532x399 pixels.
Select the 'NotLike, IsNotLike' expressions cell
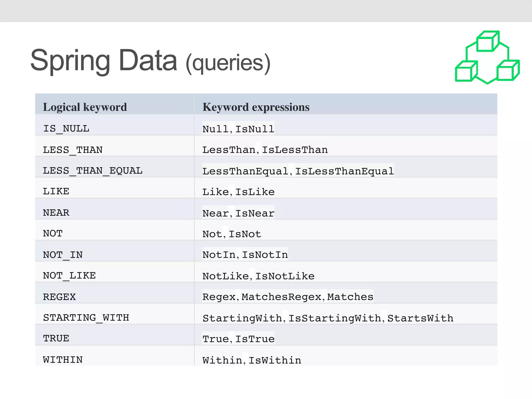point(346,272)
